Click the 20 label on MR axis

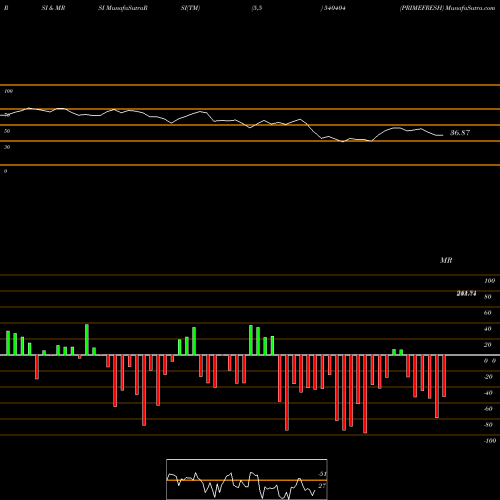click(x=488, y=345)
